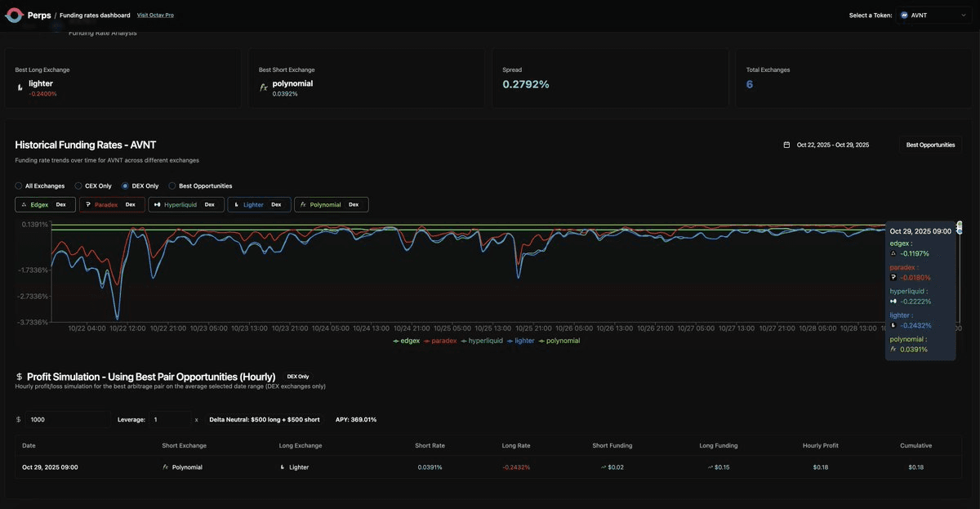Select the Funding Rate Analysis tab
This screenshot has height=509, width=980.
(102, 32)
